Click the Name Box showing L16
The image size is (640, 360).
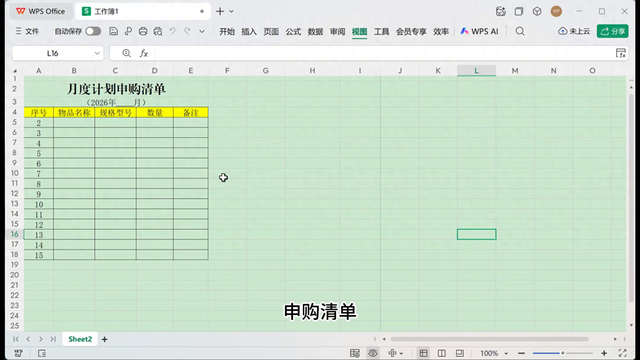click(x=52, y=53)
